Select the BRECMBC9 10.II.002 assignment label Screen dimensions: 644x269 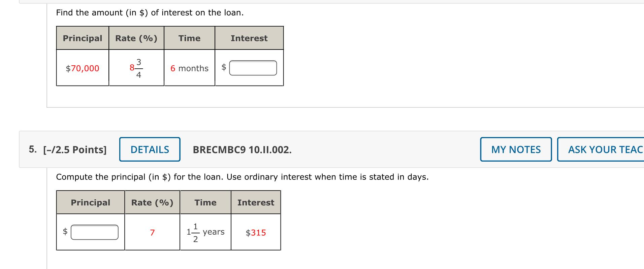point(241,150)
